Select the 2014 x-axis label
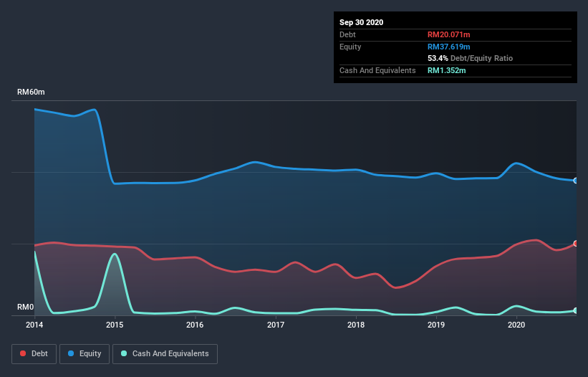 pyautogui.click(x=34, y=325)
